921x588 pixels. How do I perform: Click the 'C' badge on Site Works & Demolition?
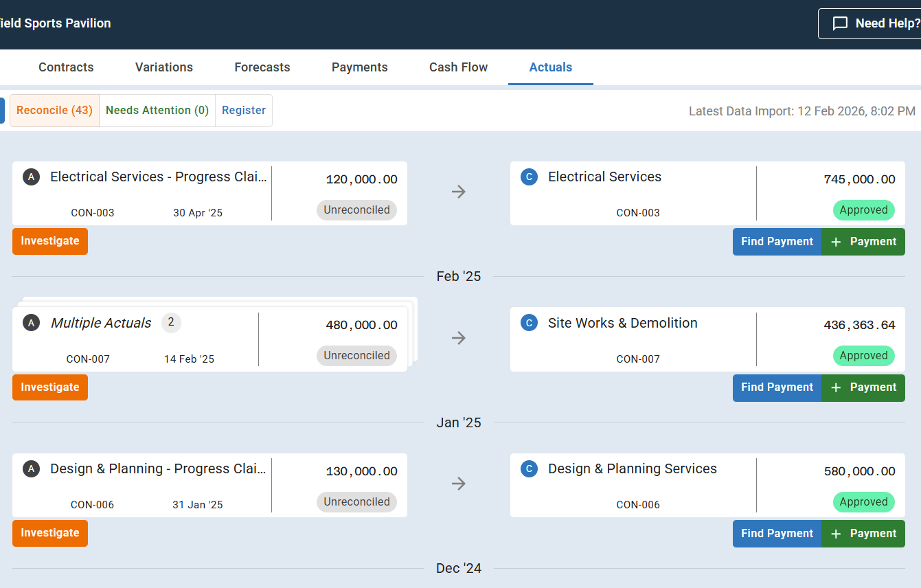(x=529, y=323)
